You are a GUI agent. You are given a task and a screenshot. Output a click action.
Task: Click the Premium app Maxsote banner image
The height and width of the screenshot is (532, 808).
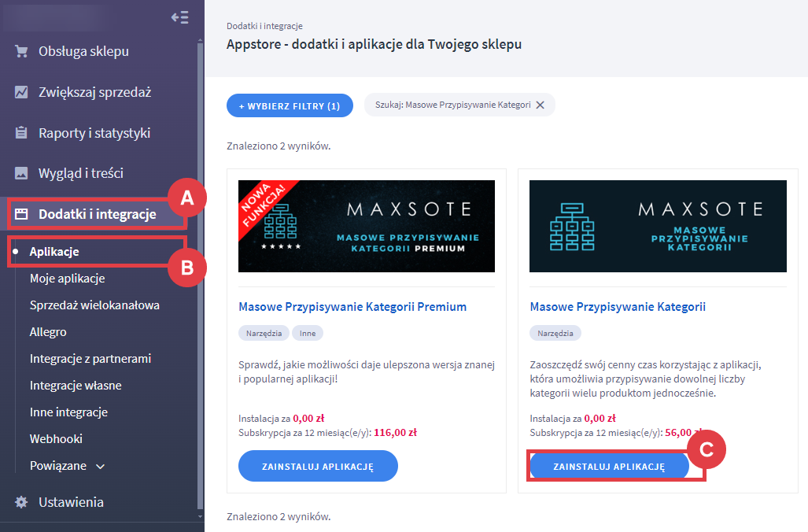[366, 226]
